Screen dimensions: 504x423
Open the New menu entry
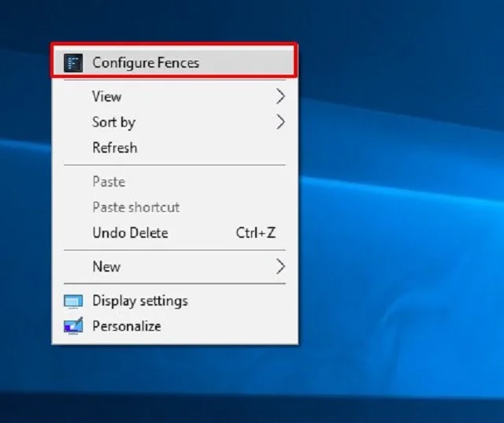(x=175, y=266)
